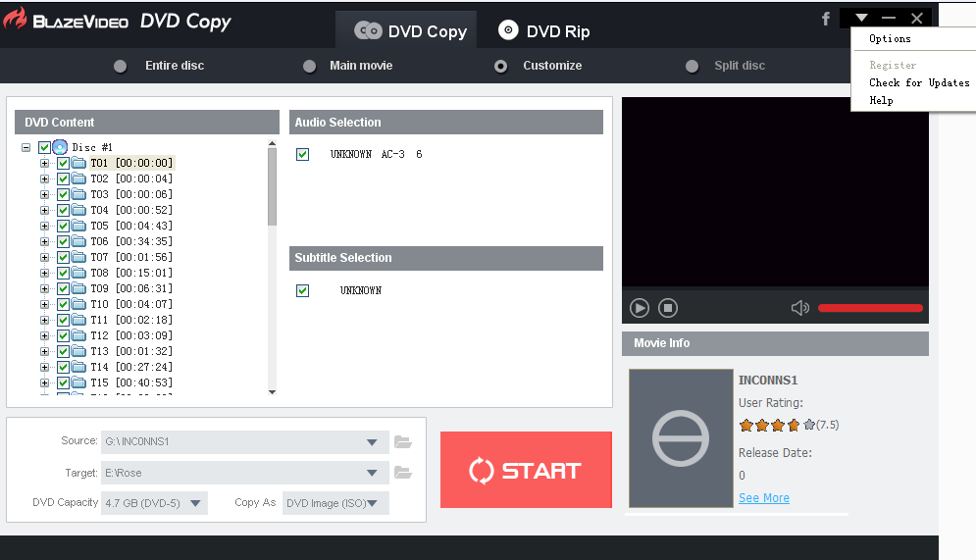Viewport: 976px width, 560px height.
Task: Browse for source folder icon
Action: pyautogui.click(x=402, y=442)
